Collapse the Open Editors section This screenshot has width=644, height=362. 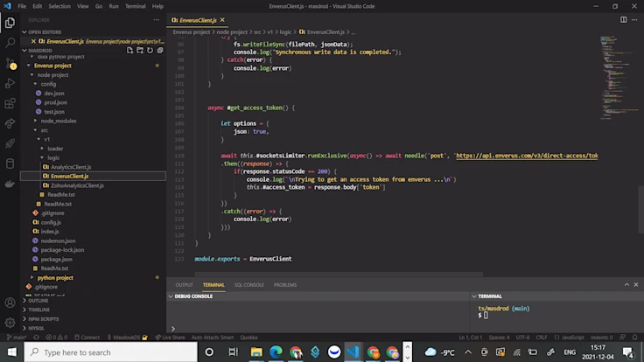tap(24, 31)
